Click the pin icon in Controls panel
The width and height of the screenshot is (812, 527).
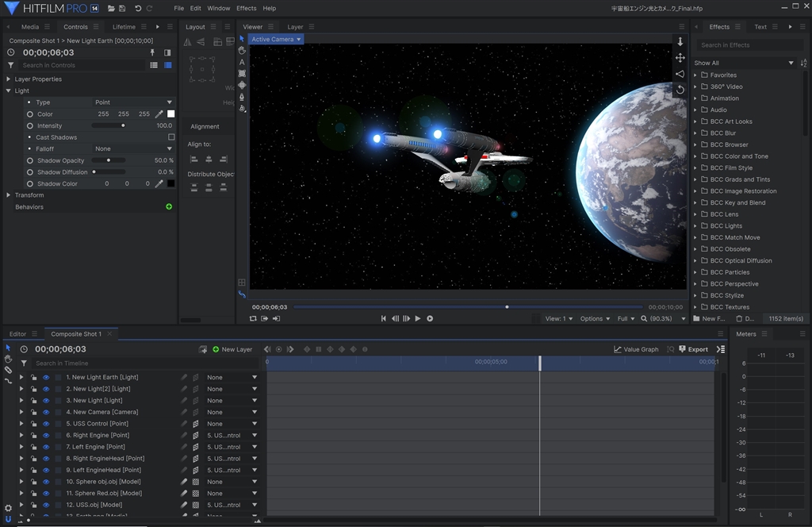tap(153, 52)
